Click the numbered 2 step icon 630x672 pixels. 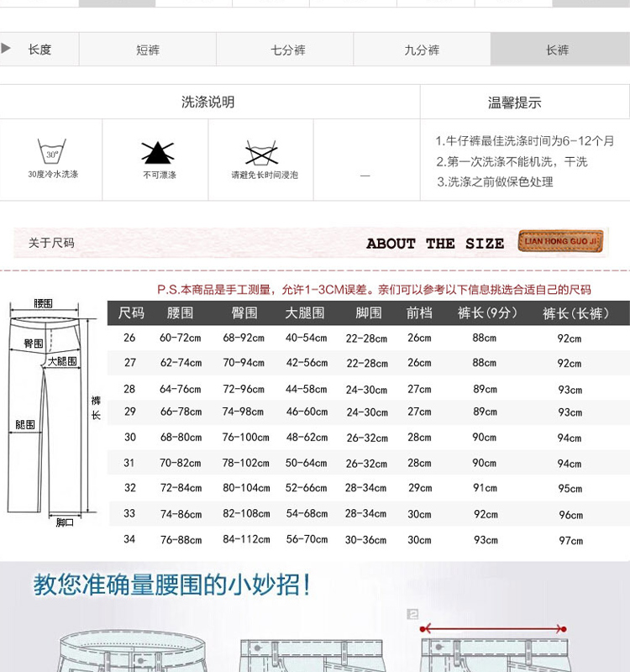(x=412, y=614)
